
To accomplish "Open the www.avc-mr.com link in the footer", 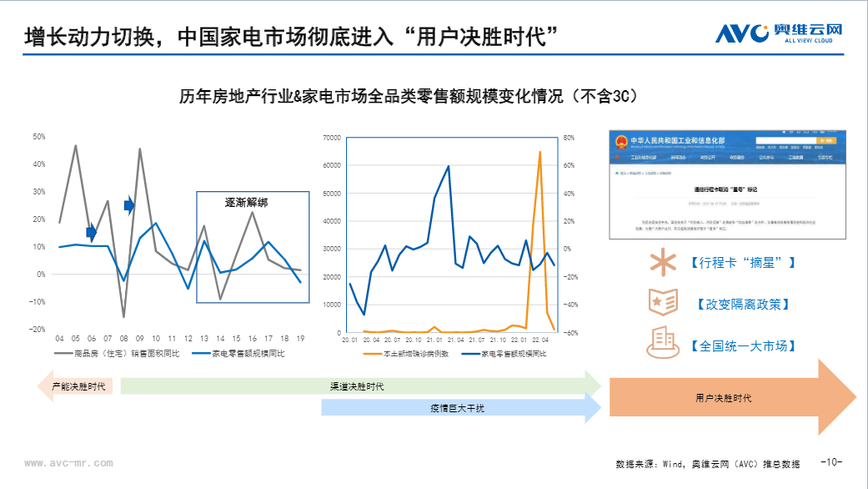I will pos(68,461).
